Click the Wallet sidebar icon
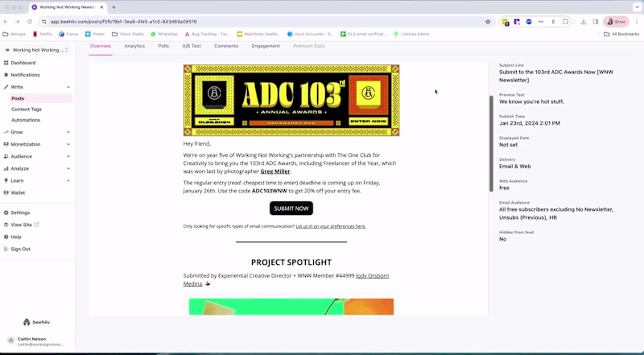 tap(6, 192)
